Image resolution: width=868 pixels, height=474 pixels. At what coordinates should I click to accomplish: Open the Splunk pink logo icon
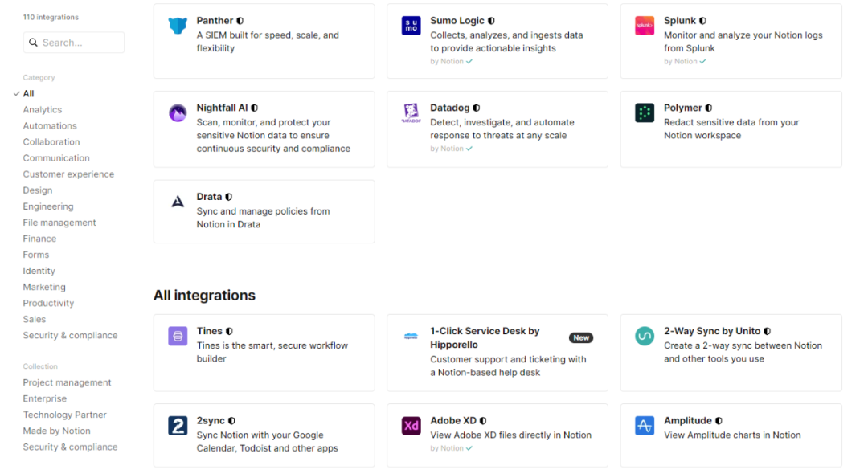[x=645, y=26]
